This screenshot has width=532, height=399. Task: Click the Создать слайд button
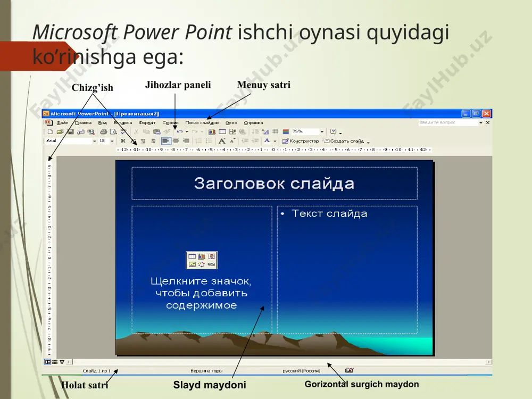(343, 141)
